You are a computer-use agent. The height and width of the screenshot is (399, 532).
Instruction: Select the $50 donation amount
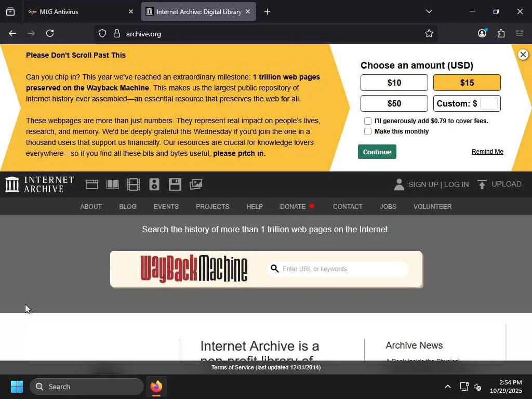click(x=394, y=103)
